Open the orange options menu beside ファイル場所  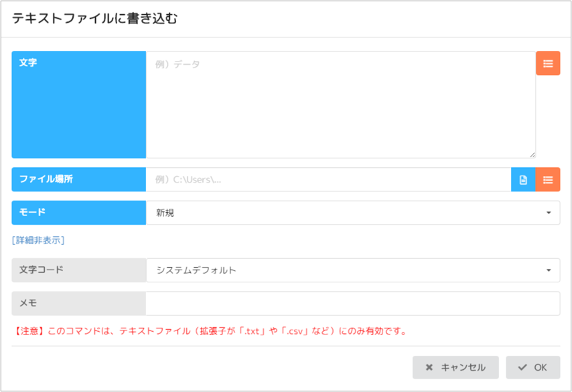548,179
